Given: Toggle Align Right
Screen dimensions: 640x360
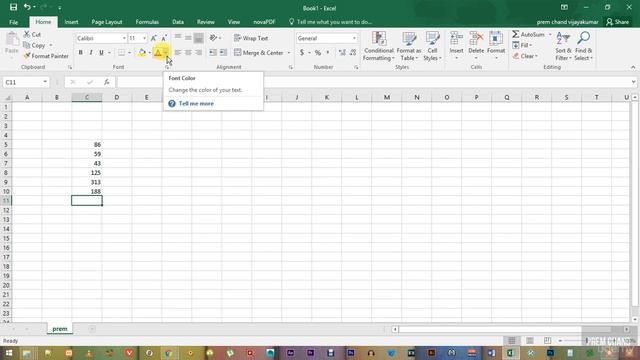Looking at the screenshot, I should [x=198, y=53].
